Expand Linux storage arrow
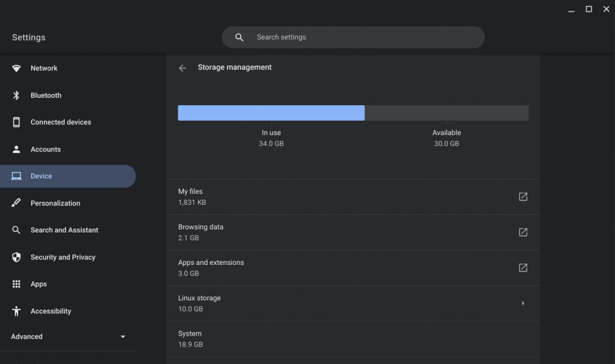The height and width of the screenshot is (364, 615). pyautogui.click(x=523, y=303)
